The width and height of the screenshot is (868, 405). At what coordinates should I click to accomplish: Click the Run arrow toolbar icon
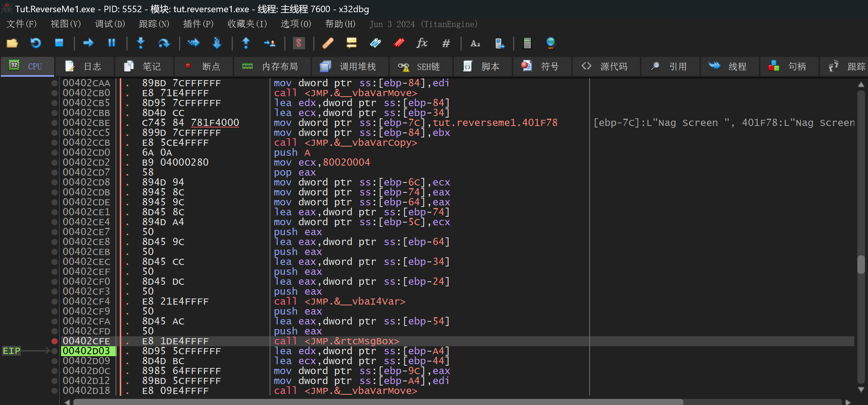[x=88, y=43]
